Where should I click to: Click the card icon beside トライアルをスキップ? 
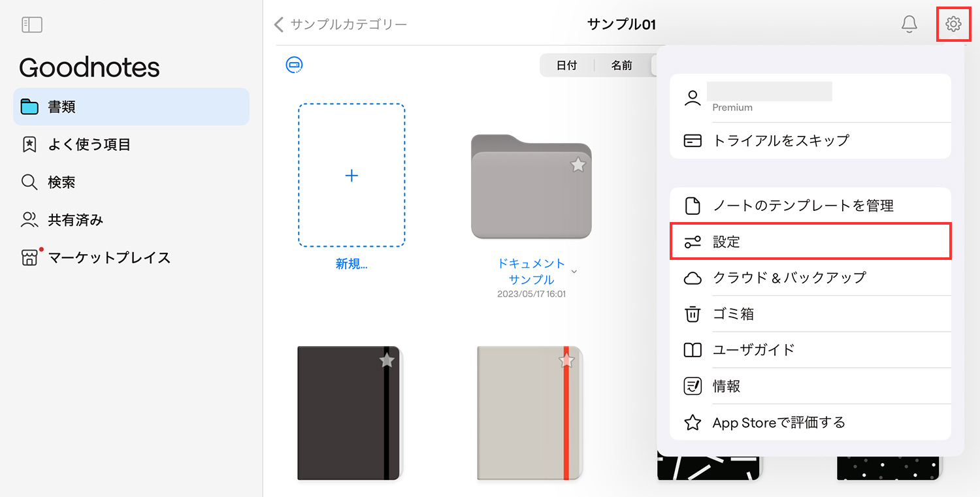coord(693,140)
